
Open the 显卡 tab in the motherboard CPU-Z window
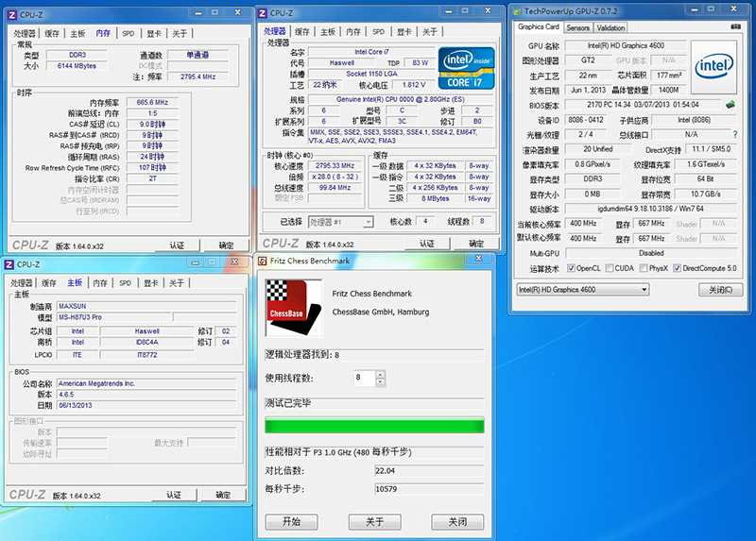(151, 283)
